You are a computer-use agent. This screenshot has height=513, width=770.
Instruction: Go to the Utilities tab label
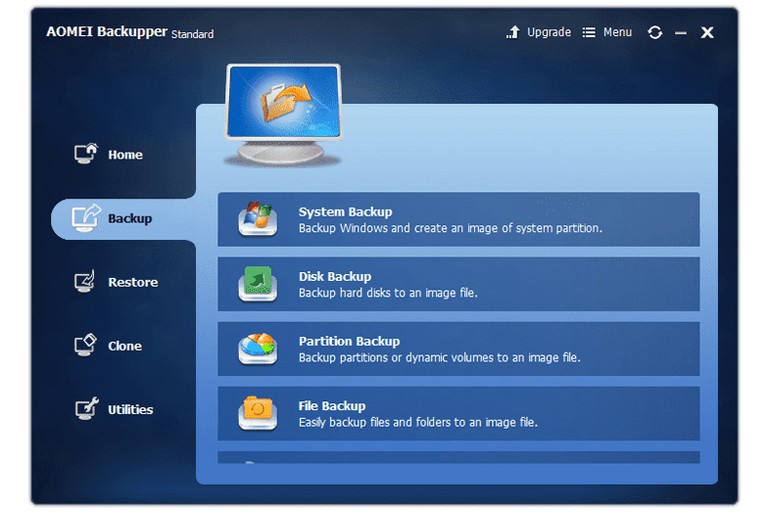[130, 409]
